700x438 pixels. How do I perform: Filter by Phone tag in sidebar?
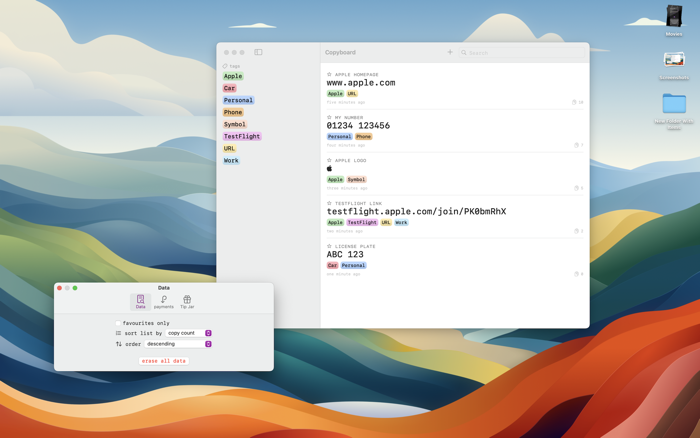[x=233, y=112]
